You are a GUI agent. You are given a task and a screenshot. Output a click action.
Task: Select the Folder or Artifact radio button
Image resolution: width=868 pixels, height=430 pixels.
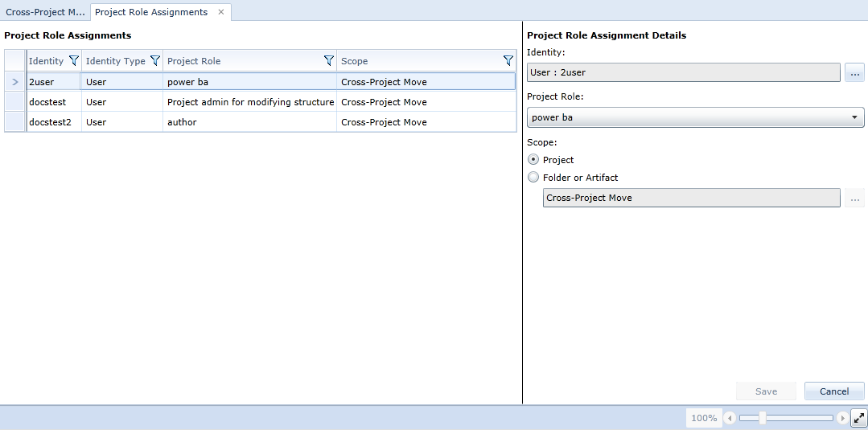[x=533, y=177]
